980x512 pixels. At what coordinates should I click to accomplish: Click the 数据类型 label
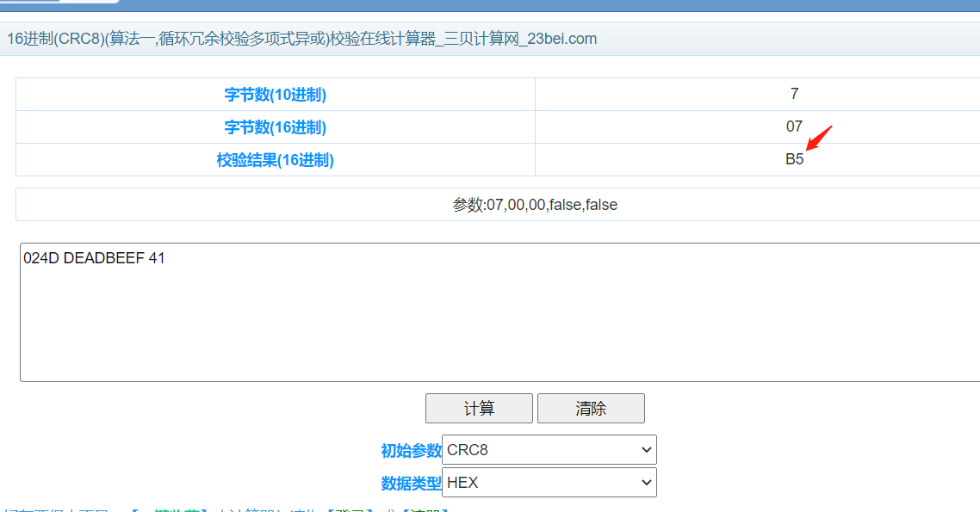pos(412,484)
